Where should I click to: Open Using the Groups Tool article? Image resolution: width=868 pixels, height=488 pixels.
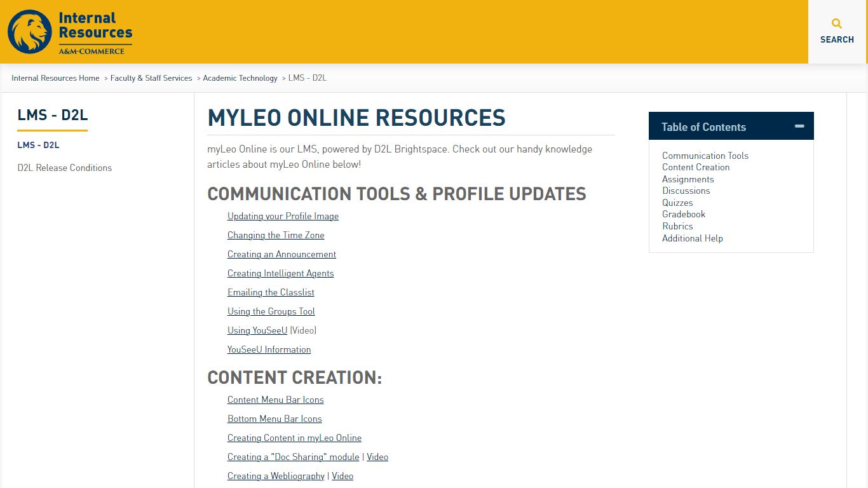[271, 311]
